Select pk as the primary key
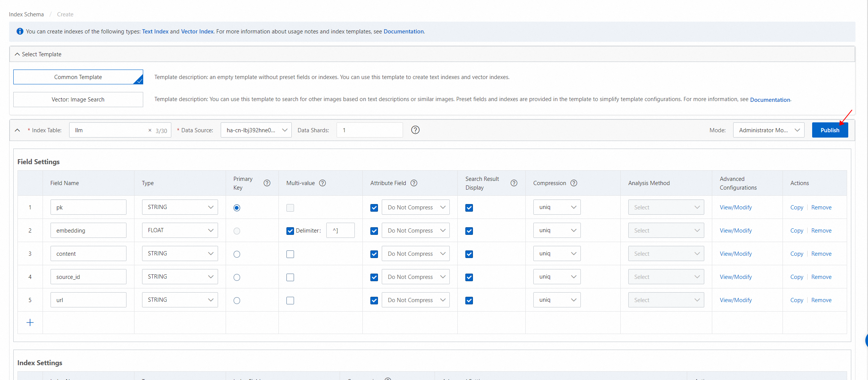The width and height of the screenshot is (868, 380). [x=237, y=208]
